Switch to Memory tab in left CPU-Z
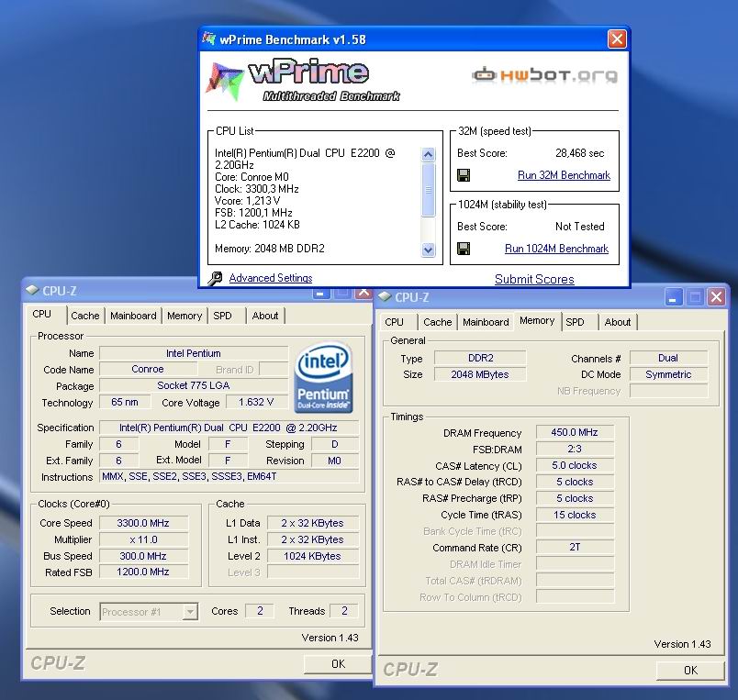Screen dimensions: 738x700 tap(184, 316)
